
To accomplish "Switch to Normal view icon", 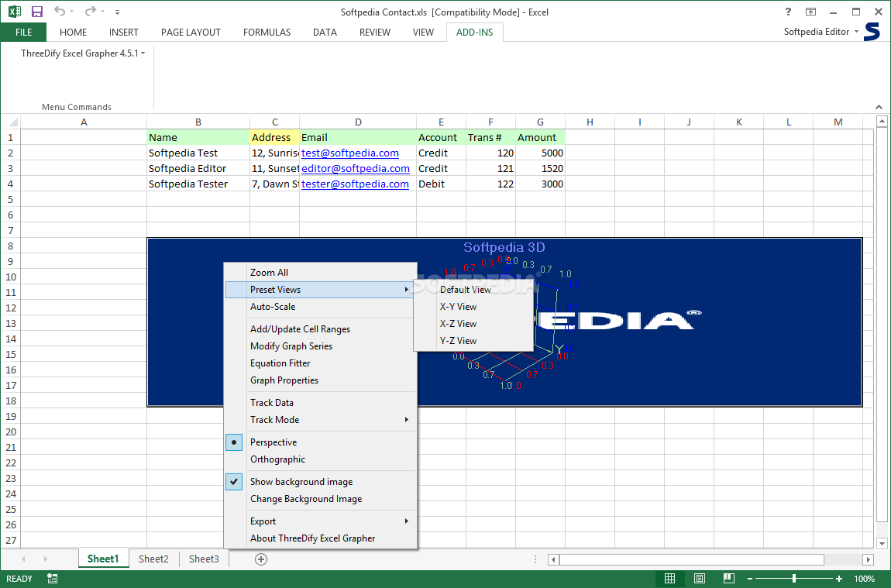I will [x=670, y=579].
